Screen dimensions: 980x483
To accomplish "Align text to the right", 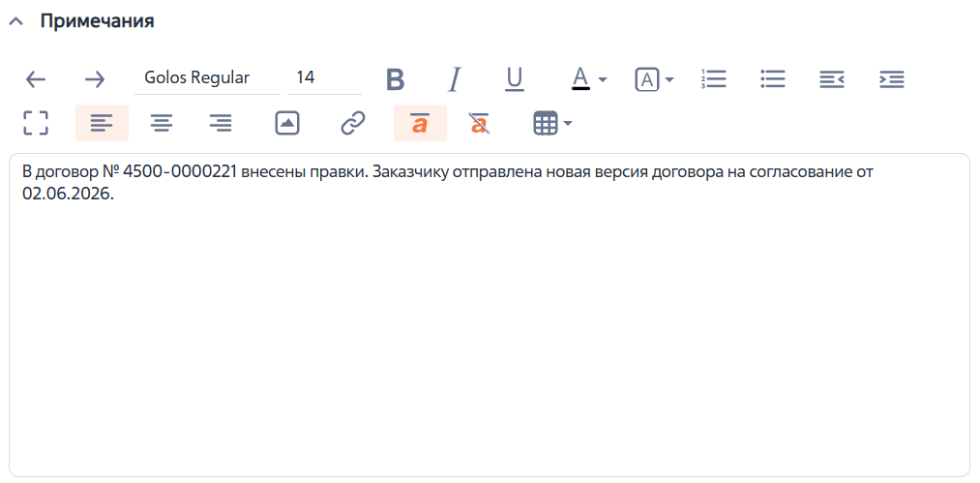I will pos(221,123).
